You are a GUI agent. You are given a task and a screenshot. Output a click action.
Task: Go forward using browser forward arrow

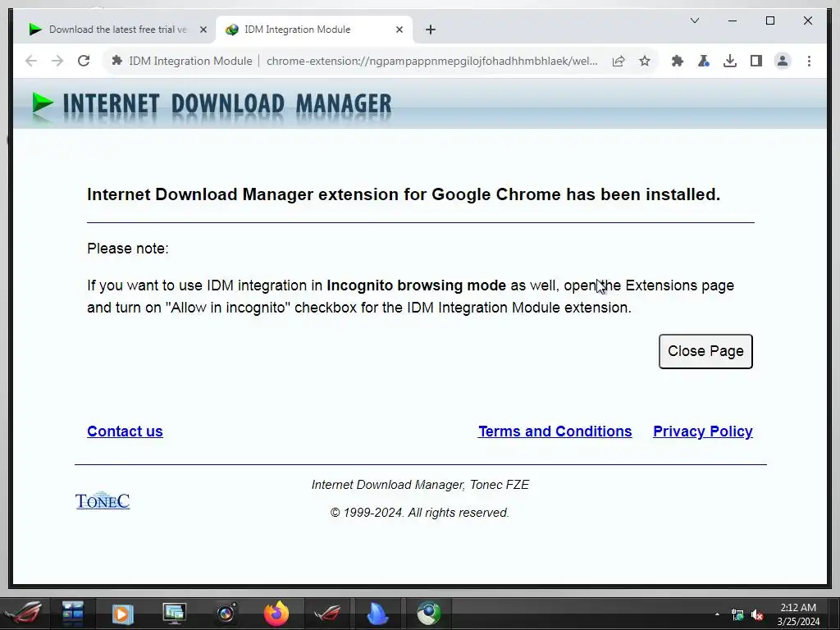(57, 61)
